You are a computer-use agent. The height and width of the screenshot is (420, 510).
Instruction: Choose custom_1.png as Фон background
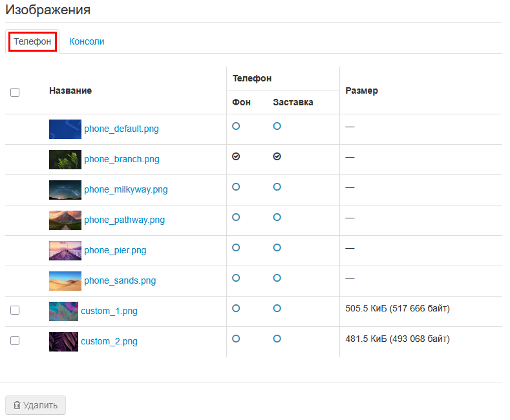tap(236, 308)
